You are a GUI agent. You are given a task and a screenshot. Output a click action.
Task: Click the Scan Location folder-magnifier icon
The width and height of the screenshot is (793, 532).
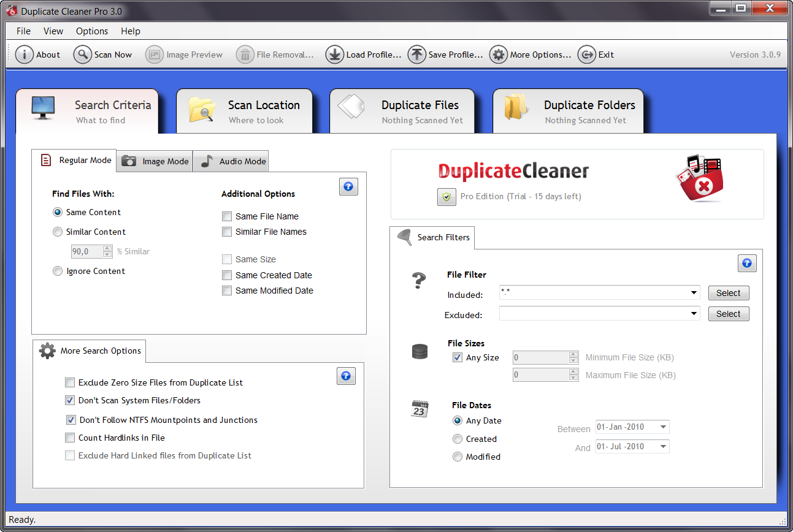(202, 109)
